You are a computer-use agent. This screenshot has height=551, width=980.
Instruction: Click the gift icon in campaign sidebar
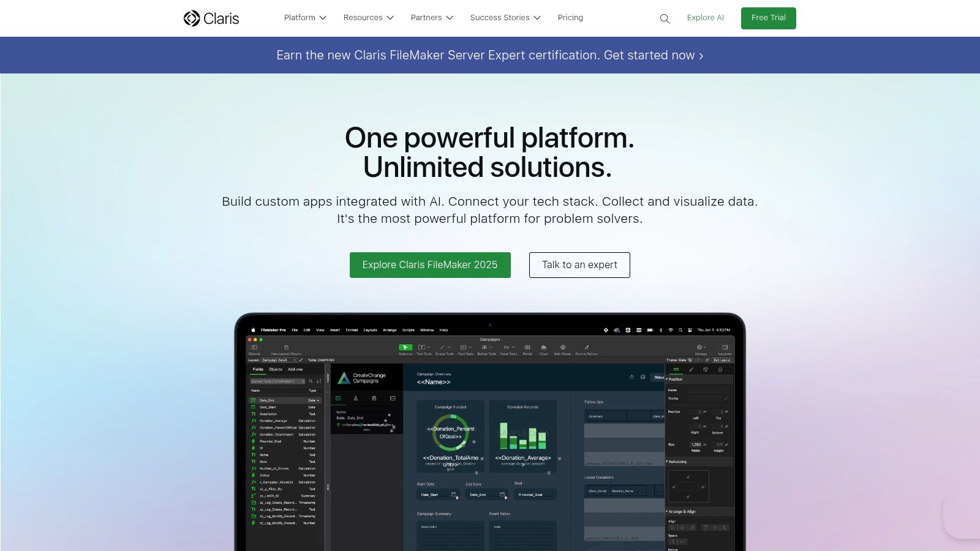point(374,398)
